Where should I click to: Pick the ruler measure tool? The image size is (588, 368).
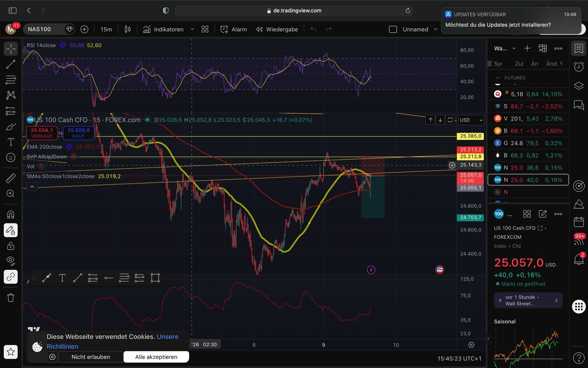coord(11,178)
